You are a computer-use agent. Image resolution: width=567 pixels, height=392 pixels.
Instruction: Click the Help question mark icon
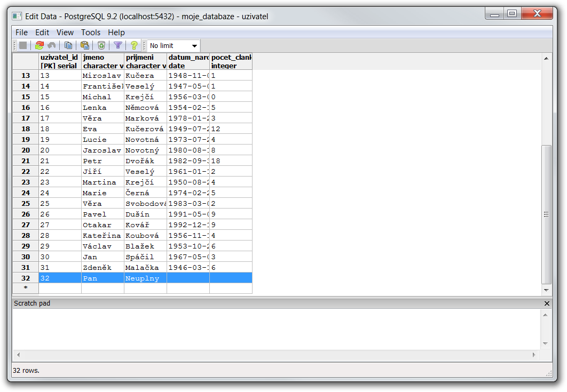(x=134, y=45)
